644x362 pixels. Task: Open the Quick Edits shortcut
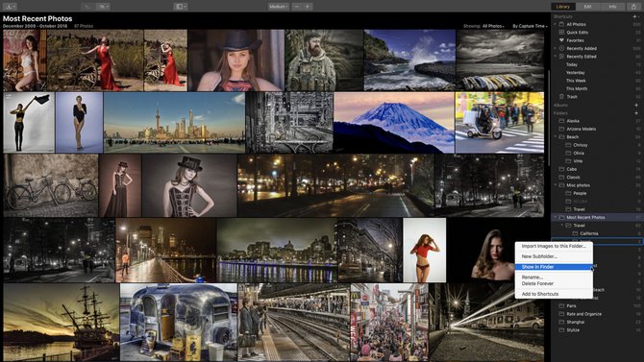pos(577,33)
